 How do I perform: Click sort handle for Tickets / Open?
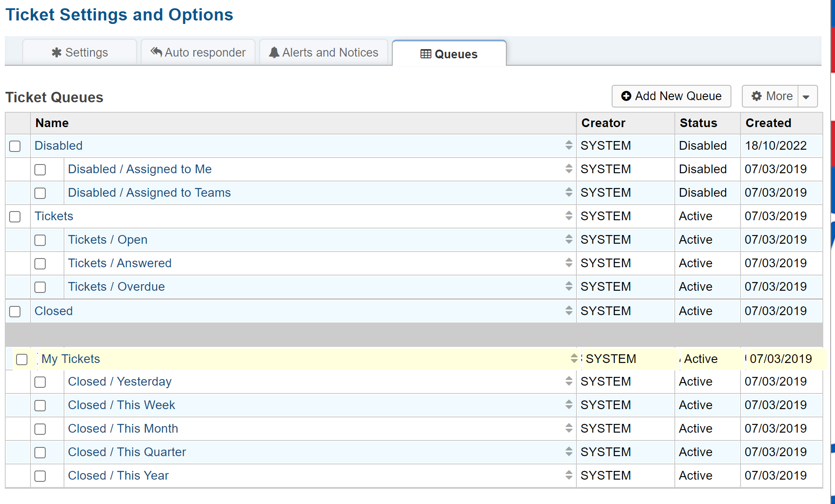[569, 239]
